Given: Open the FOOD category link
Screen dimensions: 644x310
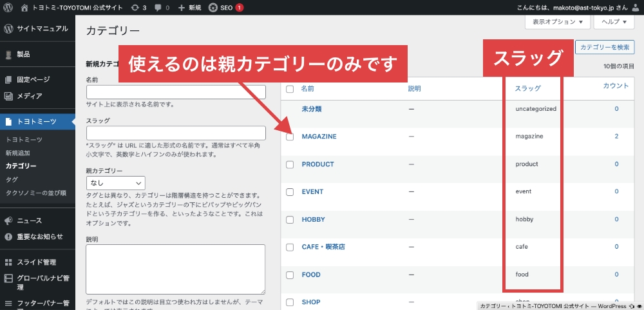Looking at the screenshot, I should tap(311, 275).
